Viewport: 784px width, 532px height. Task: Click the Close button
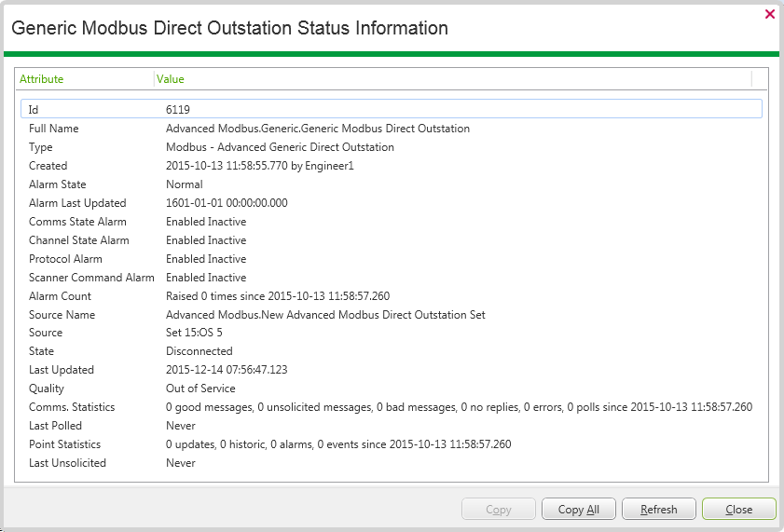(x=738, y=510)
